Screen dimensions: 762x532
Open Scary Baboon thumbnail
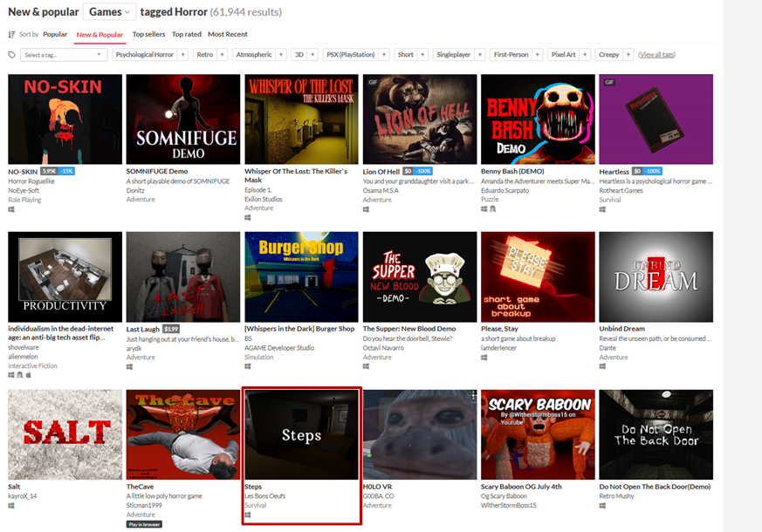tap(538, 434)
